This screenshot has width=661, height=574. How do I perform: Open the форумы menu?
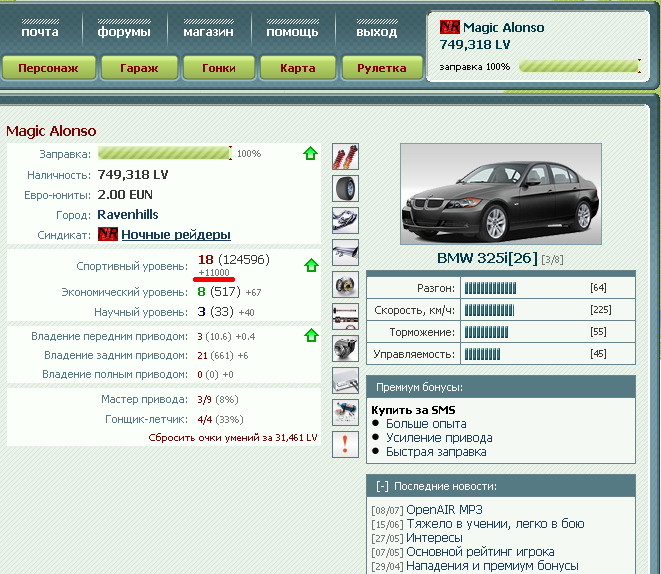click(x=124, y=32)
